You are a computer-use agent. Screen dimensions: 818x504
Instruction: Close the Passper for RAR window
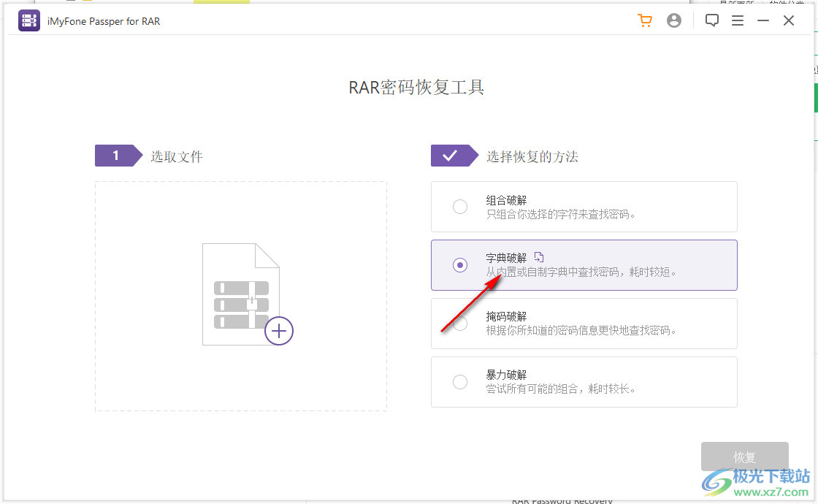pos(789,21)
